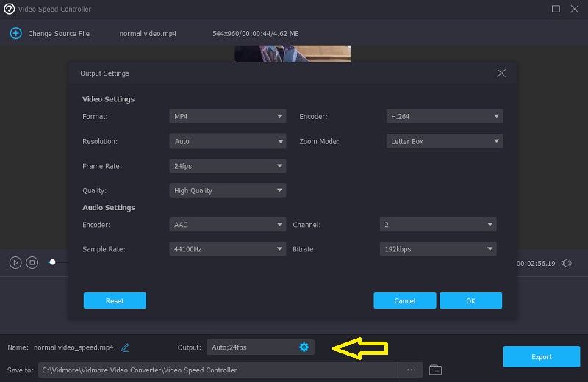The image size is (588, 382).
Task: Open the video Encoder H.264 dropdown
Action: click(444, 116)
